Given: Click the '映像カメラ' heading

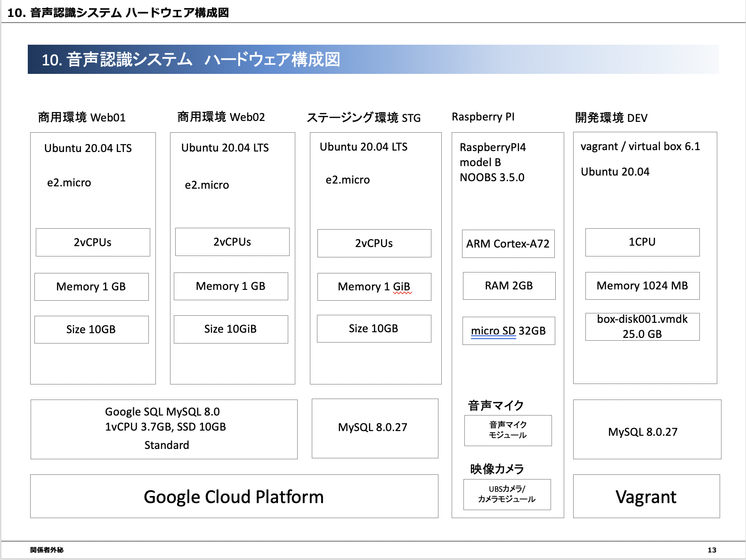Looking at the screenshot, I should coord(497,469).
